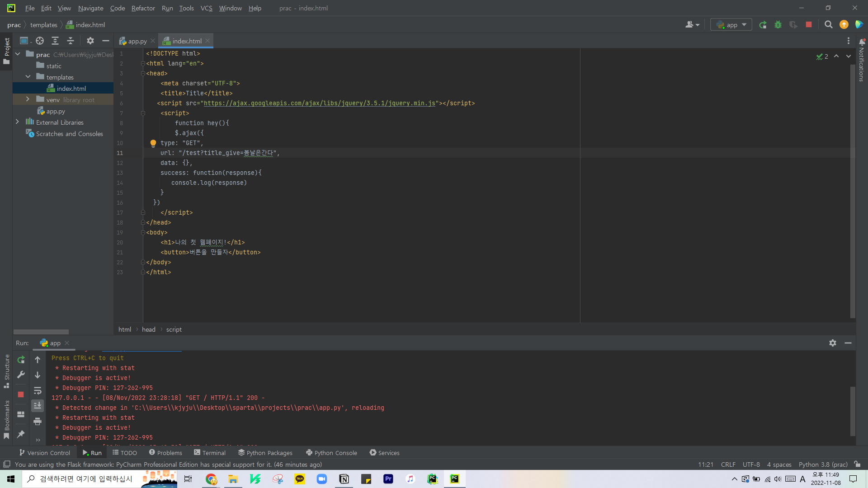Open Project panel options gear
This screenshot has height=488, width=868.
click(x=90, y=41)
